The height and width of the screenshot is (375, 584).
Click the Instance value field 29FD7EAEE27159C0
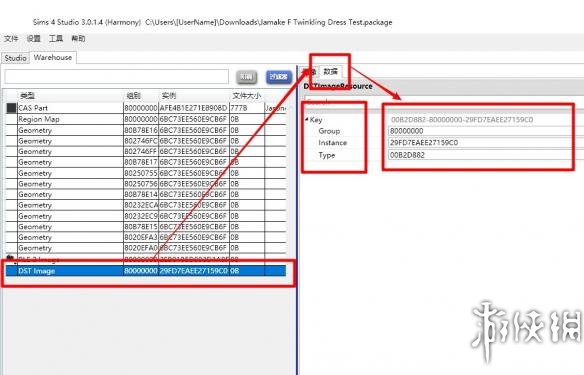(x=480, y=143)
